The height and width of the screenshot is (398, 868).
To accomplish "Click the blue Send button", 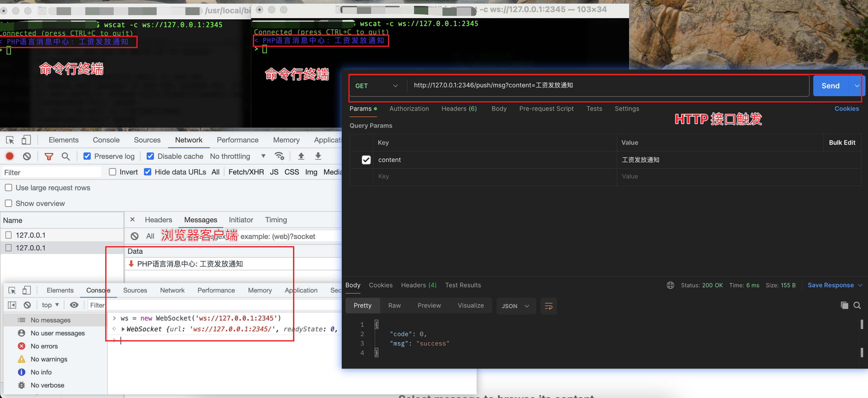I will tap(830, 86).
